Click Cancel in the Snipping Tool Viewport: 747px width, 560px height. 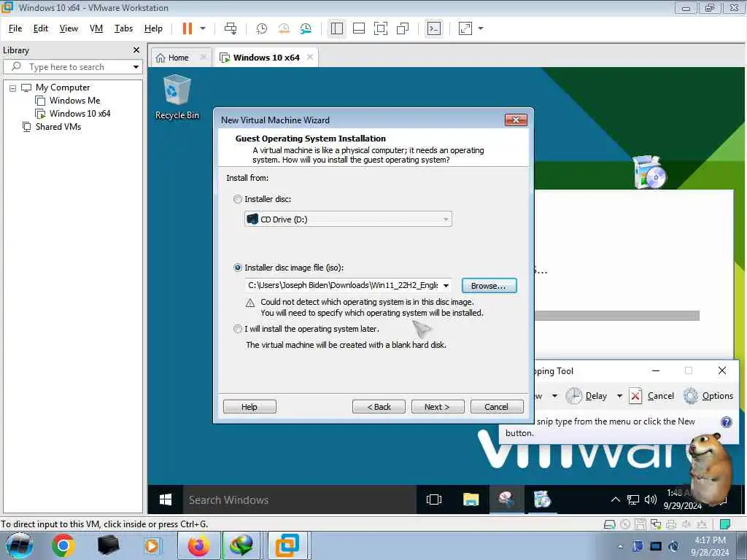click(651, 396)
